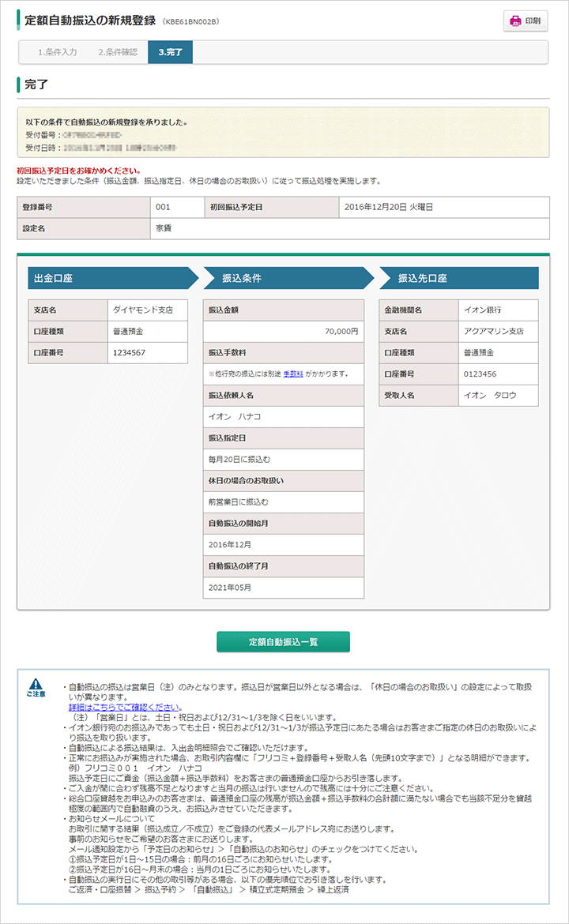
Task: Click the 出金口座 header banner
Action: [113, 278]
